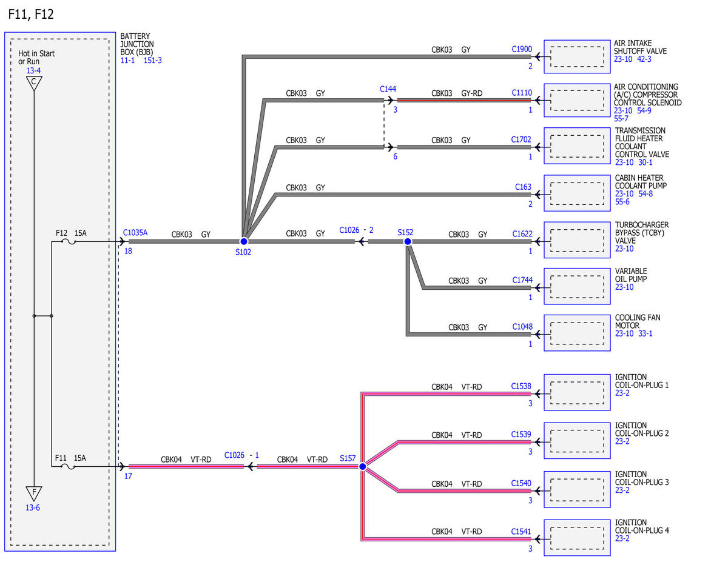The height and width of the screenshot is (562, 728).
Task: Click connector link C1744
Action: pos(522,280)
